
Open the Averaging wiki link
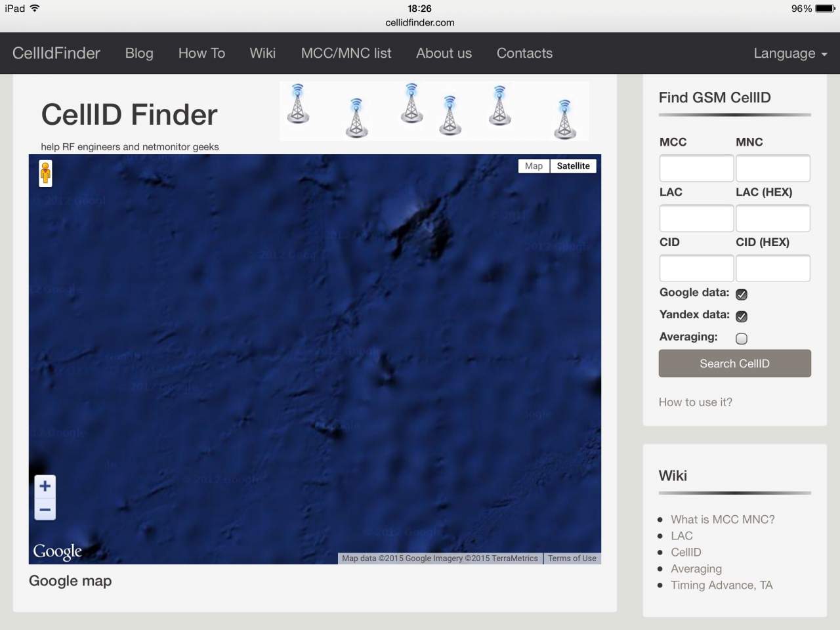point(696,569)
